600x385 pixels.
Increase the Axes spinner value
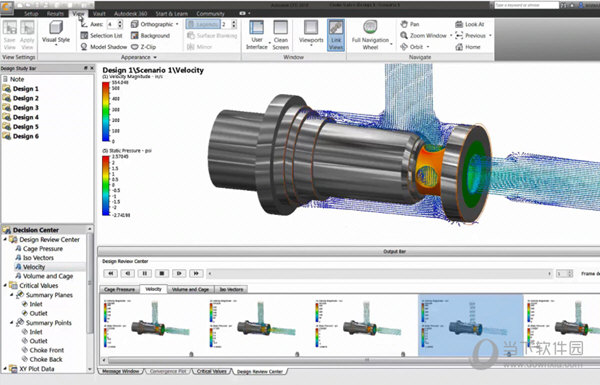pos(120,22)
